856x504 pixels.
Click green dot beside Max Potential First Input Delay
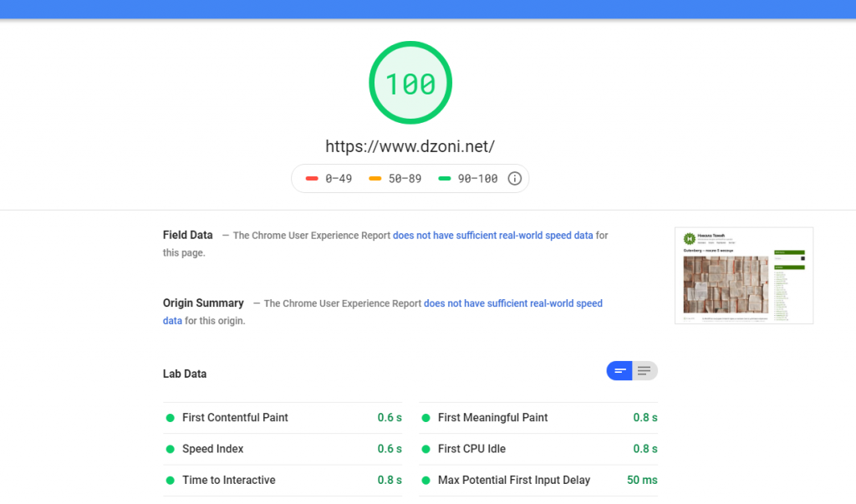(x=425, y=481)
